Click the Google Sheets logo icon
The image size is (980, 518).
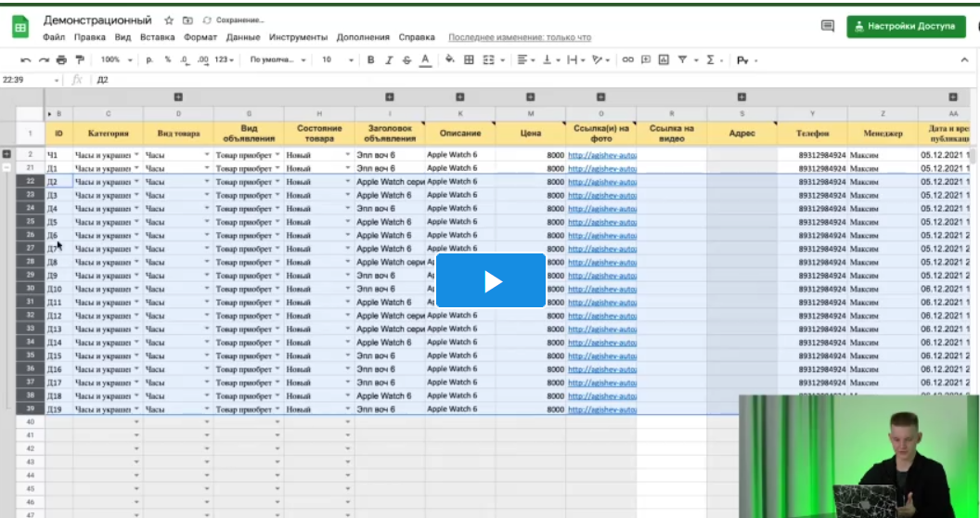coord(20,27)
